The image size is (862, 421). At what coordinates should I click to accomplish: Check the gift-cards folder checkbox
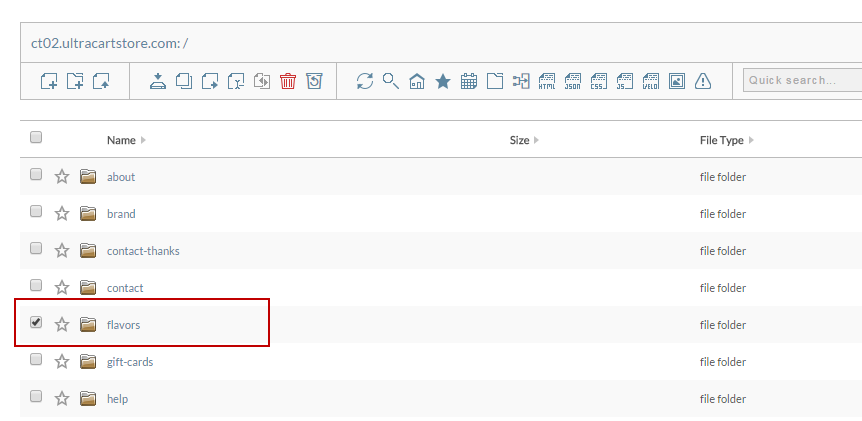[x=36, y=359]
